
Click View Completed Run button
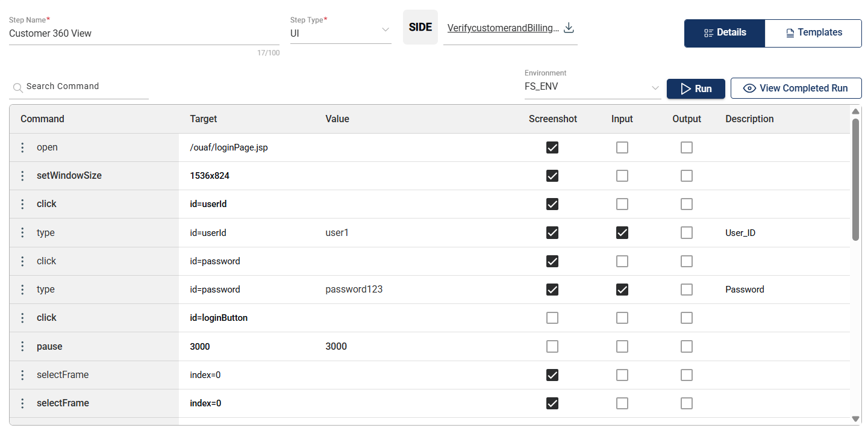(796, 88)
